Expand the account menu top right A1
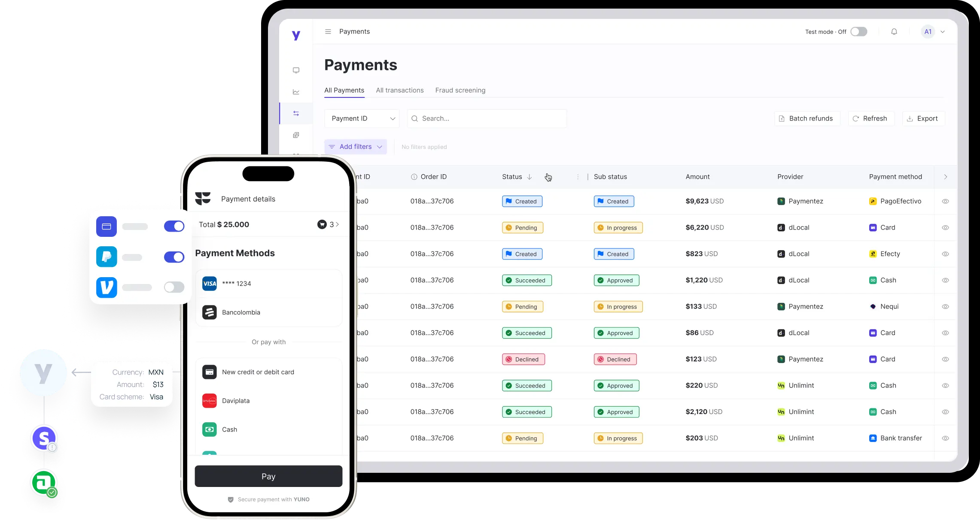Image resolution: width=980 pixels, height=520 pixels. (x=934, y=31)
